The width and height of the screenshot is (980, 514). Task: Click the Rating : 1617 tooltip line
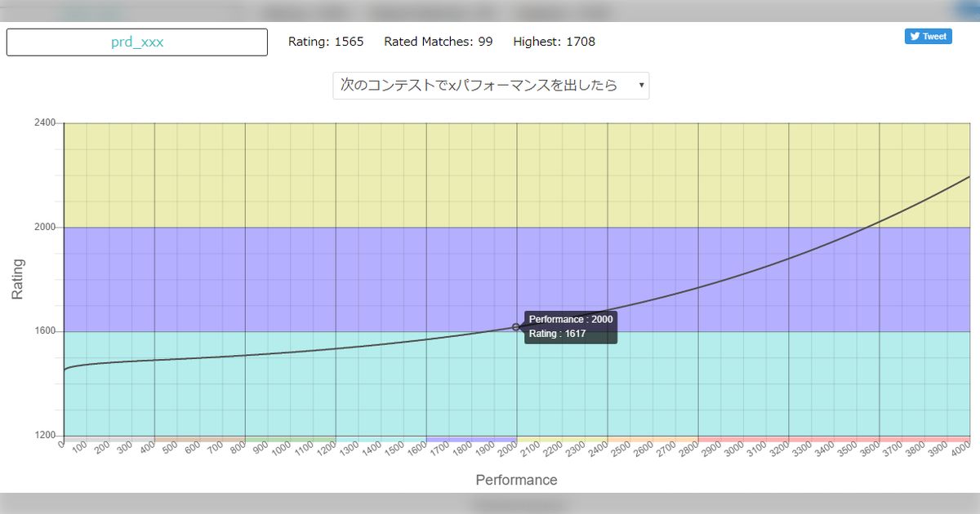(x=558, y=334)
